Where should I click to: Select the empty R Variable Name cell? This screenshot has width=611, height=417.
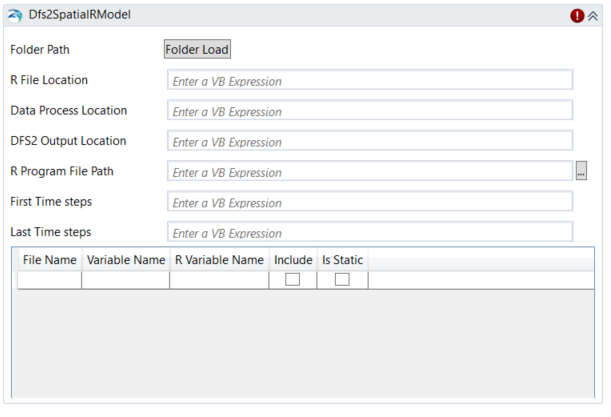click(x=219, y=280)
